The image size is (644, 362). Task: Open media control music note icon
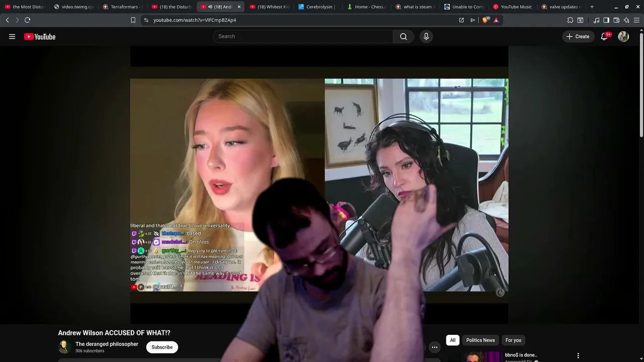pos(597,20)
